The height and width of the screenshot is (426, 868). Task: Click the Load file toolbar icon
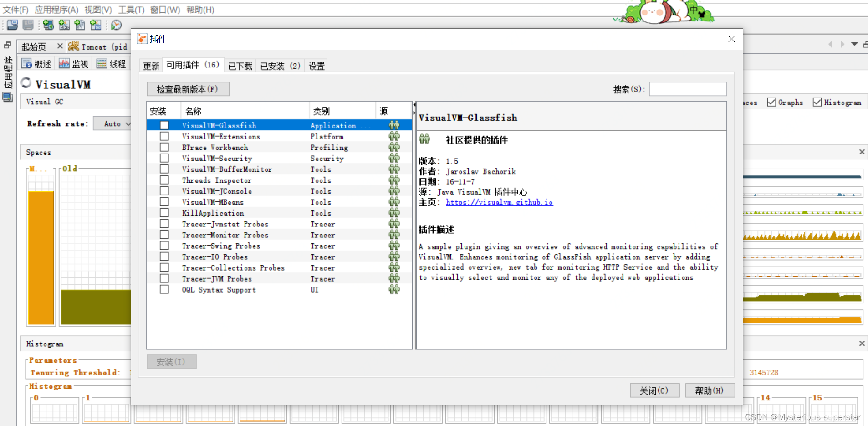(12, 25)
